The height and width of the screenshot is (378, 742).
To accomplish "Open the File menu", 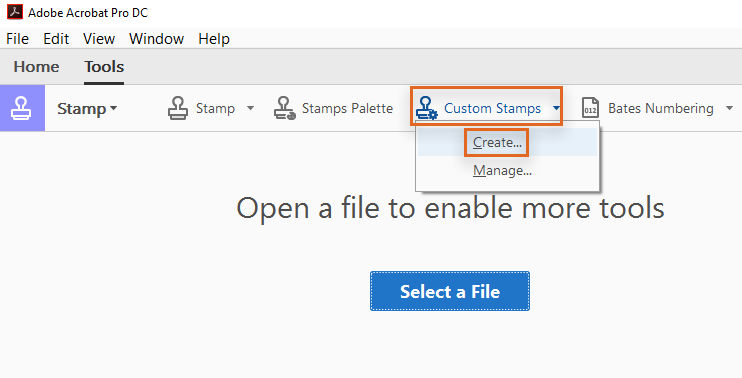I will pyautogui.click(x=18, y=39).
